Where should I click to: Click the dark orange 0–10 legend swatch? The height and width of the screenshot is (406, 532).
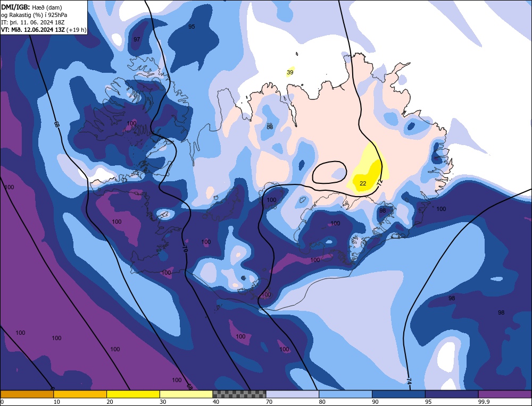point(27,394)
